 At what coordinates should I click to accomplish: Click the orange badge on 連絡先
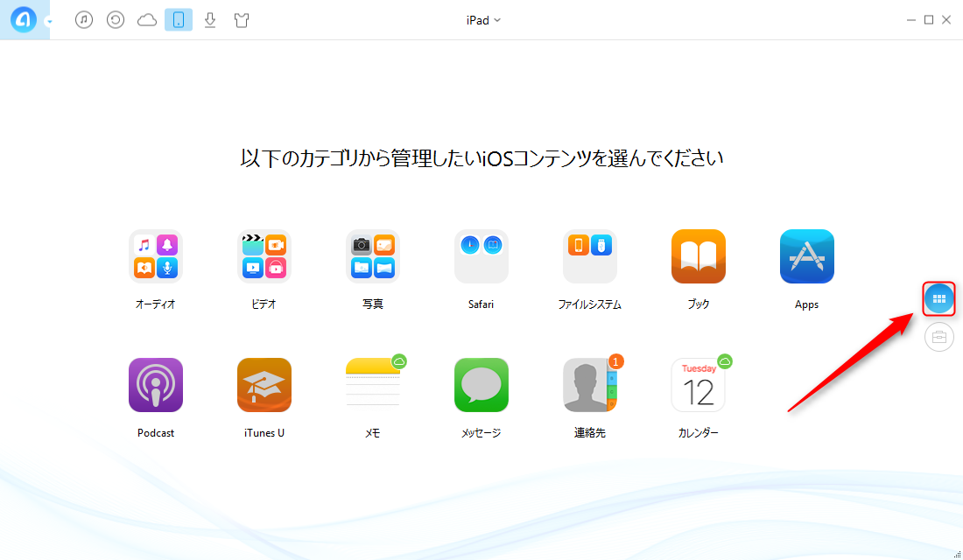[x=616, y=361]
